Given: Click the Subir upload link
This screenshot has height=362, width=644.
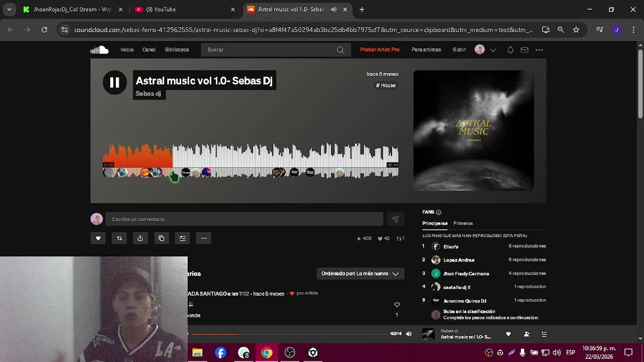Looking at the screenshot, I should pos(459,50).
